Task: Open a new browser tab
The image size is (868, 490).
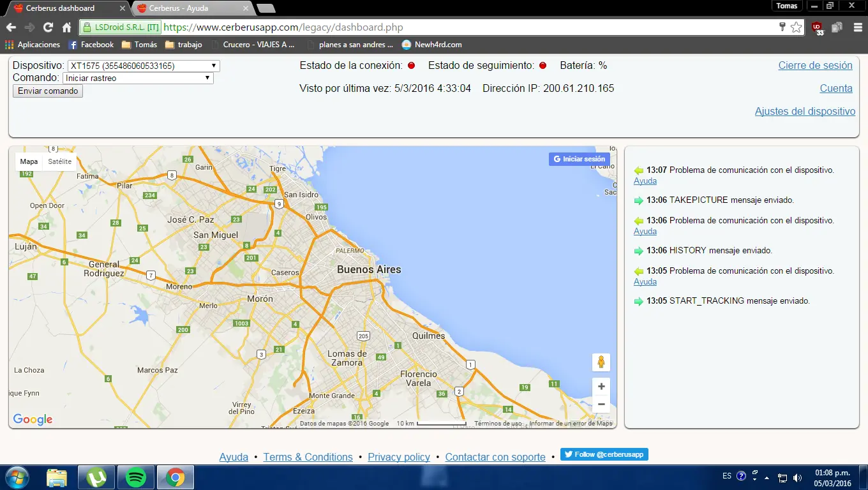Action: pyautogui.click(x=266, y=8)
